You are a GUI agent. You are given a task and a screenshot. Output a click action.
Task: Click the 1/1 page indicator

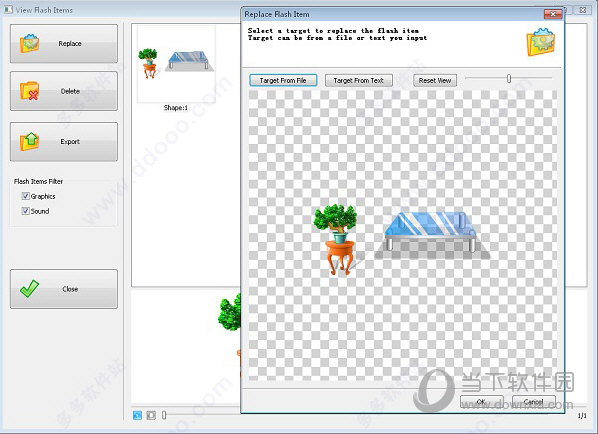tap(582, 416)
